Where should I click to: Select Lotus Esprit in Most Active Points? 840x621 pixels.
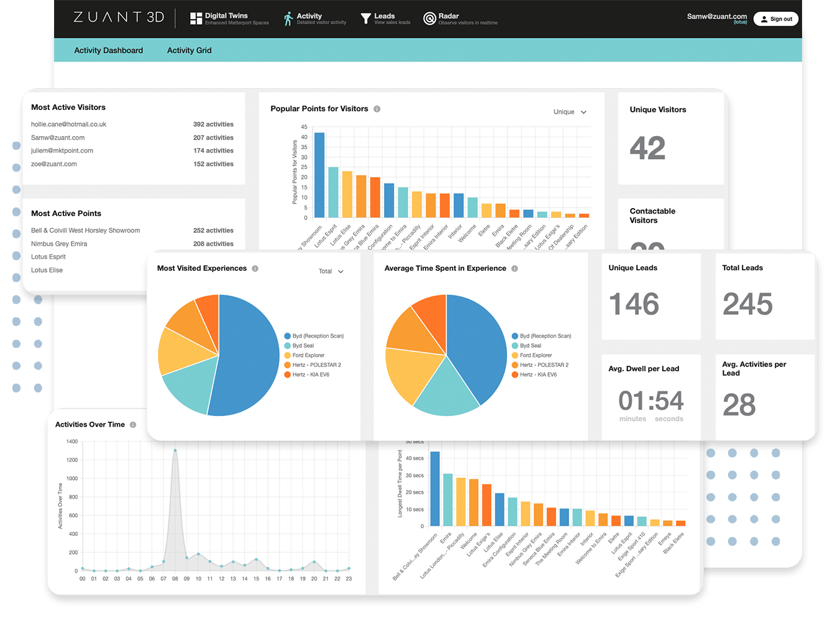(x=48, y=257)
